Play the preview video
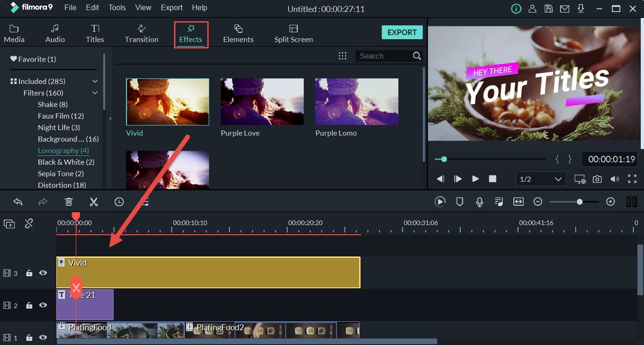The width and height of the screenshot is (644, 345). 475,179
